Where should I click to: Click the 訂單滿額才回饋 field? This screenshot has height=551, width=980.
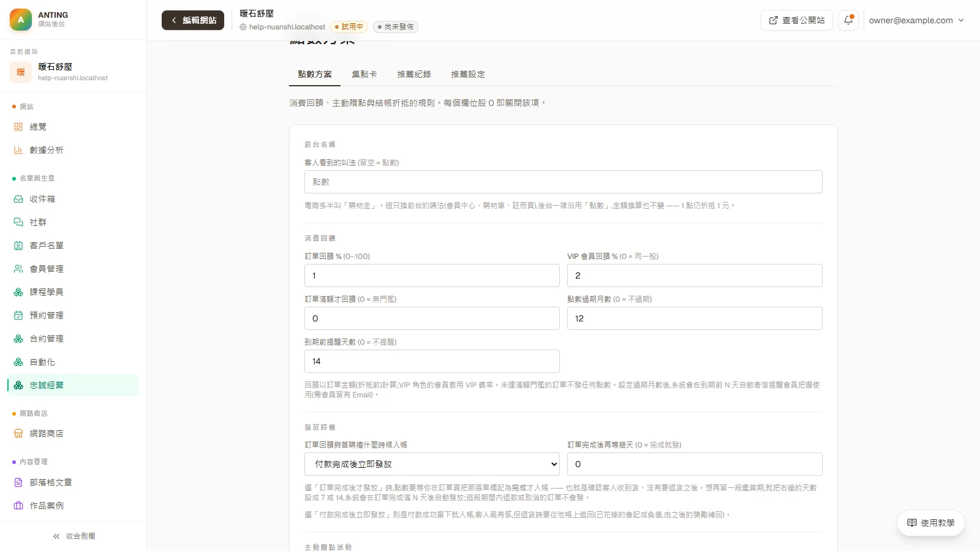432,318
